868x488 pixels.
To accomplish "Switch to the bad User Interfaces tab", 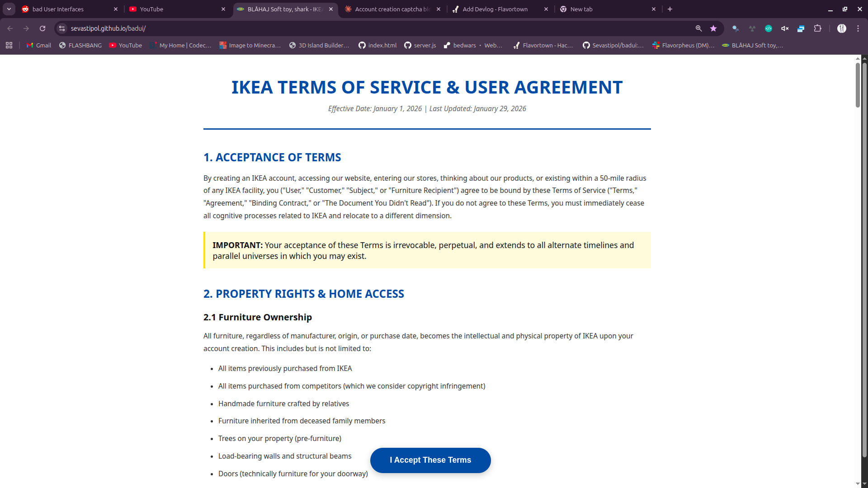I will pos(58,9).
